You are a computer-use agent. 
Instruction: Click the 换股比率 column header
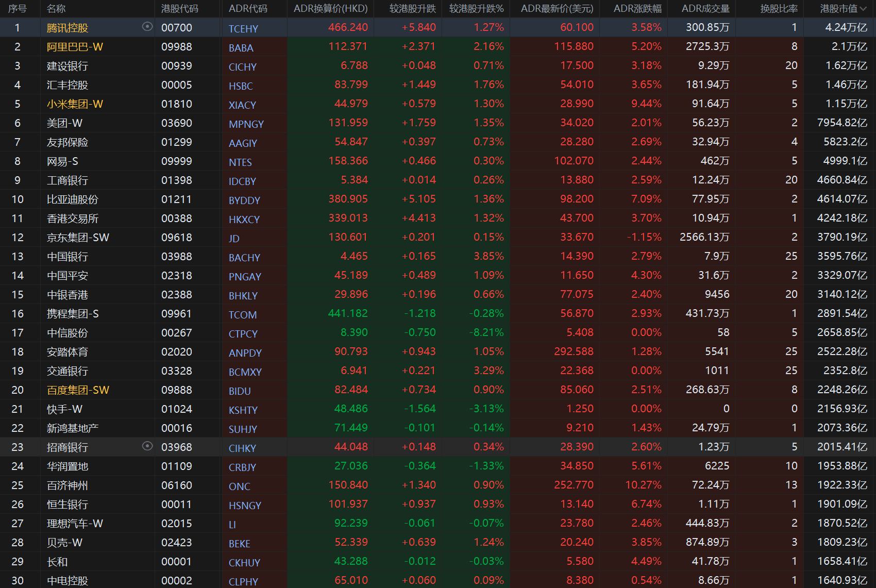pos(779,9)
